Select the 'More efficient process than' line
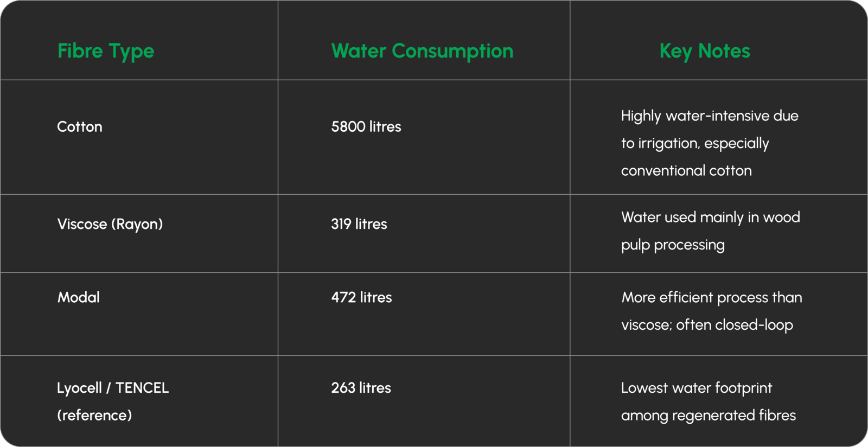Viewport: 868px width, 447px height. [x=712, y=297]
